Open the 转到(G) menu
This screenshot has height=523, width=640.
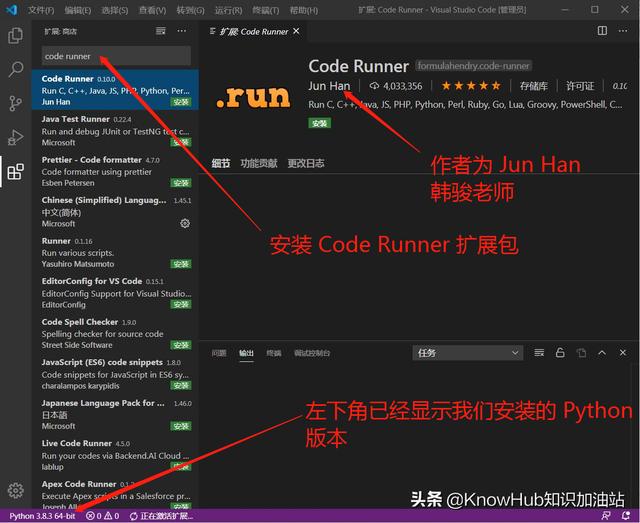pyautogui.click(x=190, y=10)
